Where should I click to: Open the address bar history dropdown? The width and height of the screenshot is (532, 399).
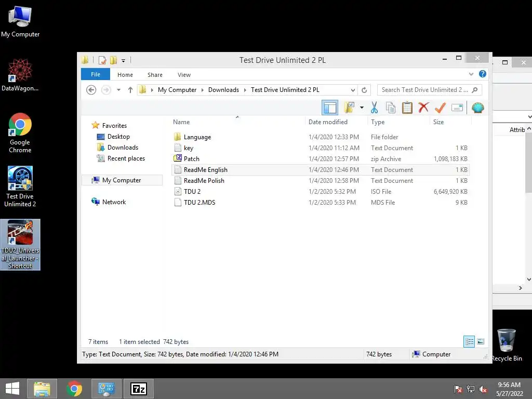353,90
